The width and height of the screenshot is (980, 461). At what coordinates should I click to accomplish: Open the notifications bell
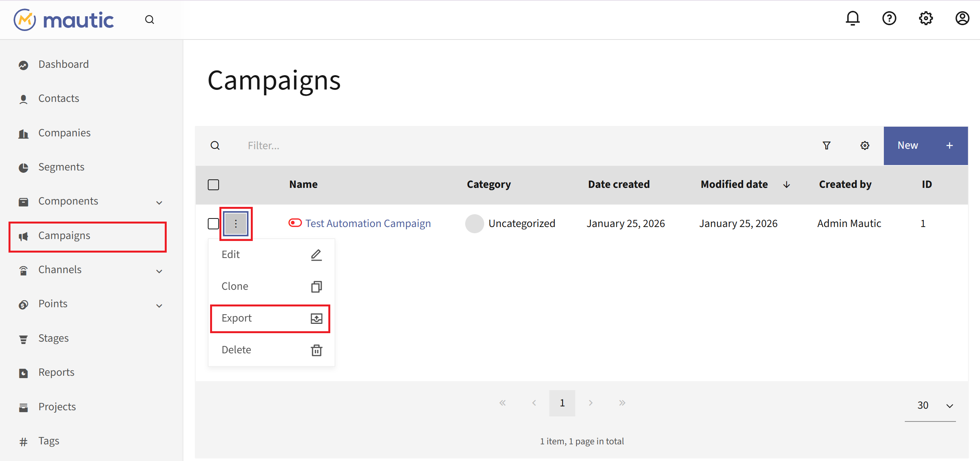[x=852, y=18]
